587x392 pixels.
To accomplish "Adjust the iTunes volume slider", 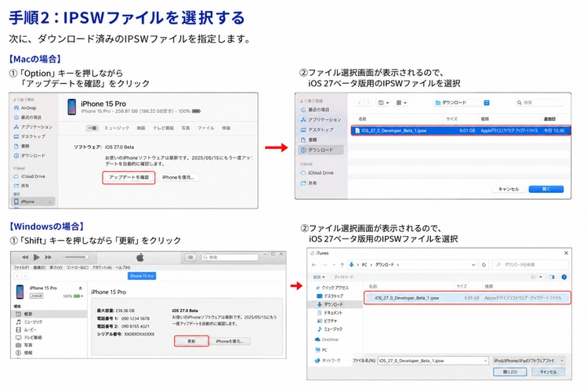I will [x=77, y=257].
